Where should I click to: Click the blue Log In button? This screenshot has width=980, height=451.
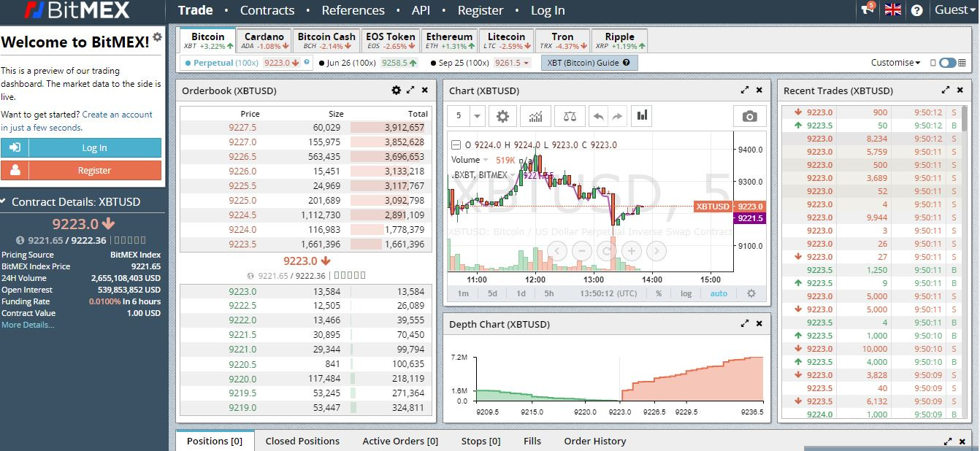(x=81, y=147)
